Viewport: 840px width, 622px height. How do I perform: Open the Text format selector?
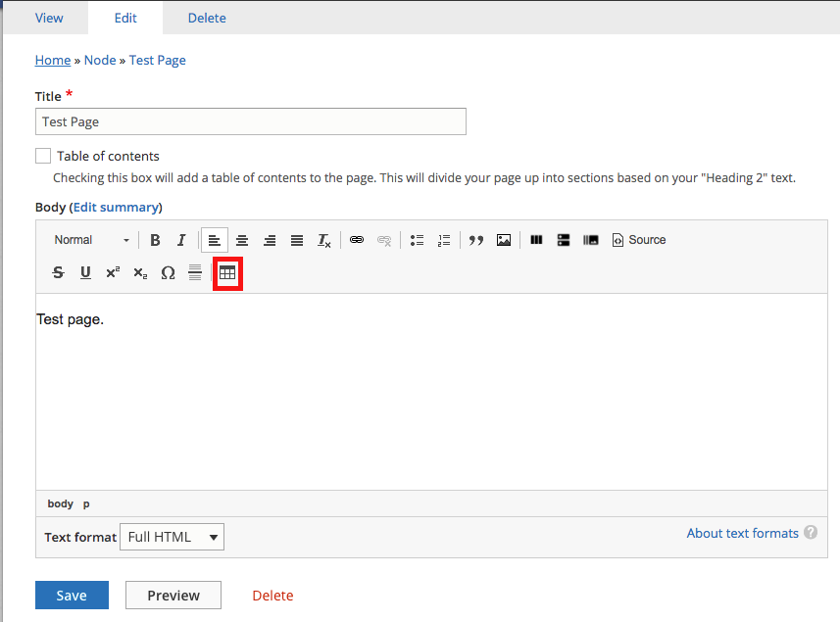172,537
